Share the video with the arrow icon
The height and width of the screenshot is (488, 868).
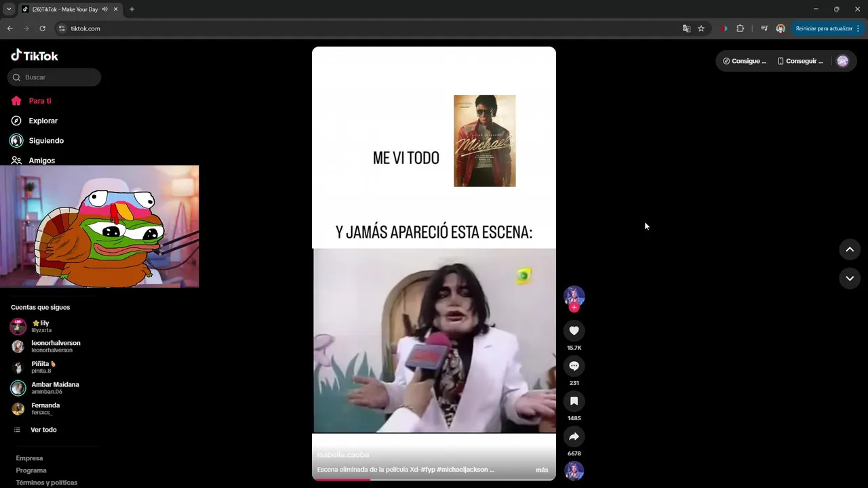point(574,436)
